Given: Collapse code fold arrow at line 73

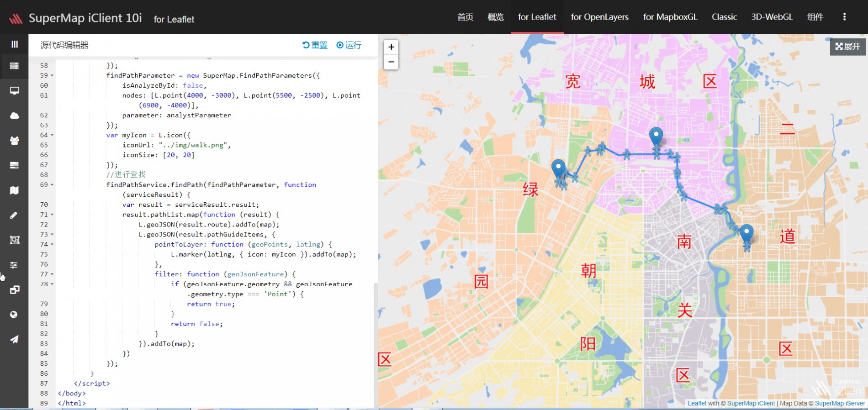Looking at the screenshot, I should [52, 235].
